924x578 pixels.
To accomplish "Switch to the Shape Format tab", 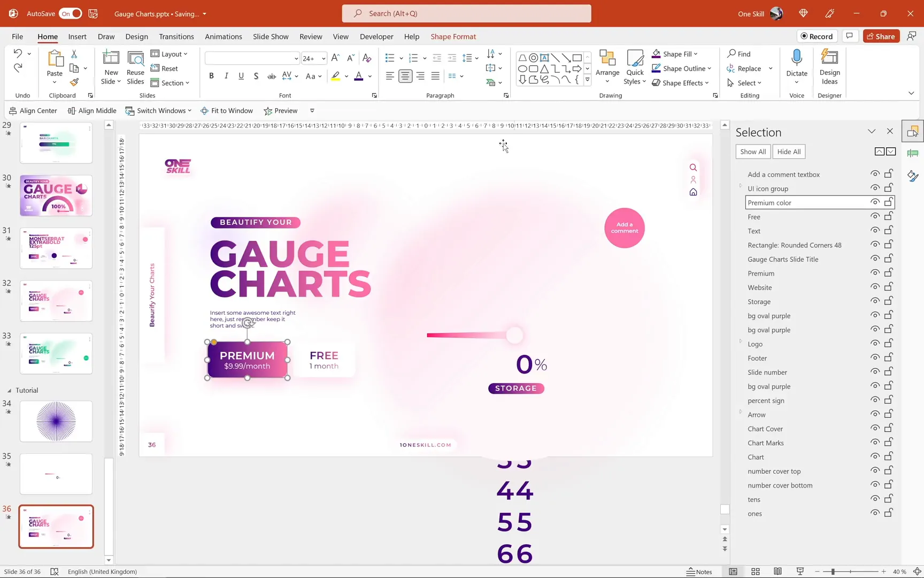I will pyautogui.click(x=453, y=36).
